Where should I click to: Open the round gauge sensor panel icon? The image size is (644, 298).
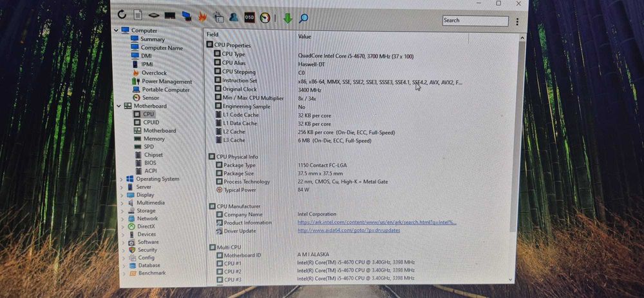click(x=265, y=17)
